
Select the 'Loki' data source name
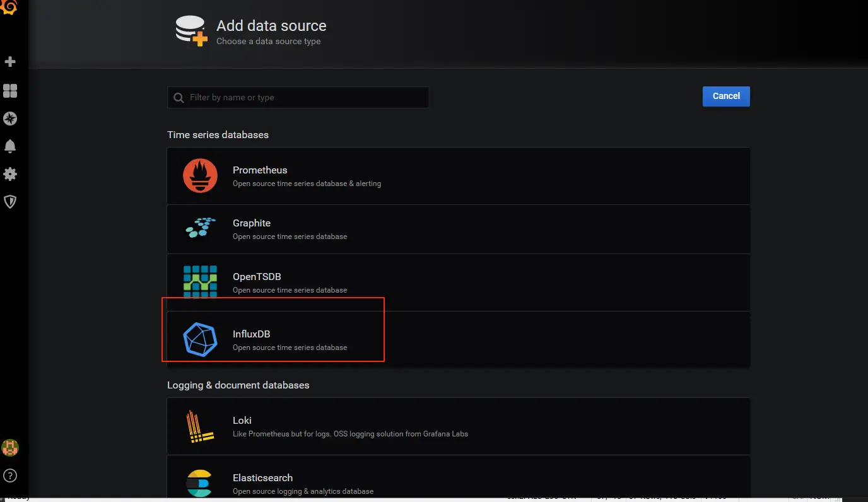pos(242,421)
